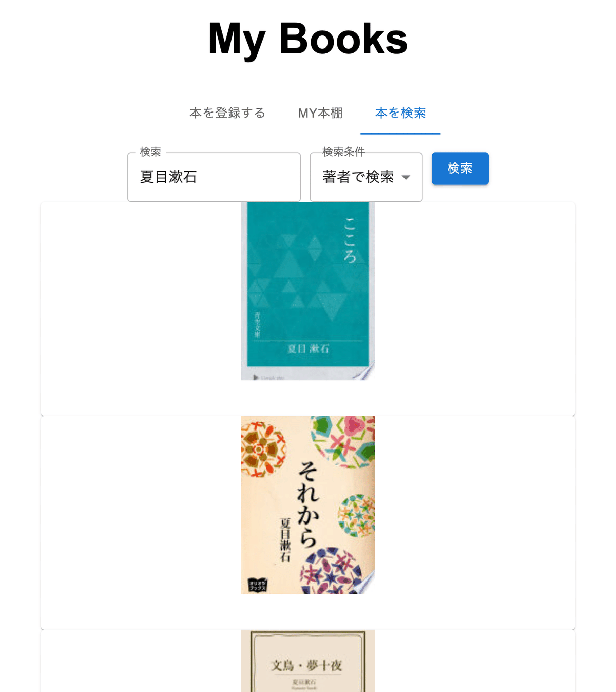
Task: Select the 文鳥・夢十夜 book cover
Action: click(x=308, y=661)
